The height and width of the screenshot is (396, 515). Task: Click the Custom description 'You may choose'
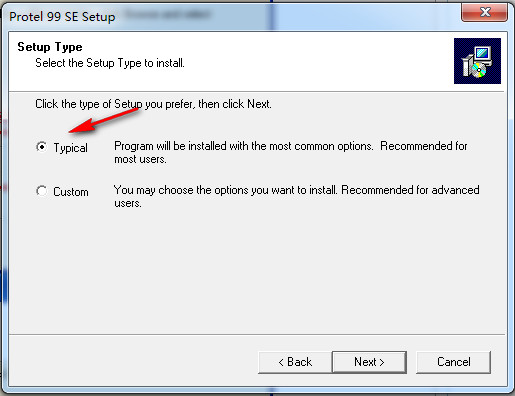pyautogui.click(x=297, y=196)
